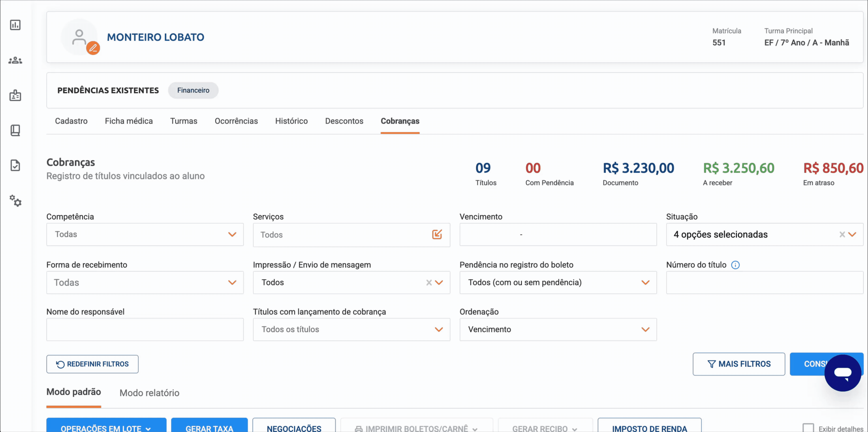Screen dimensions: 868x432
Task: Select the Cobranças tab
Action: [400, 121]
